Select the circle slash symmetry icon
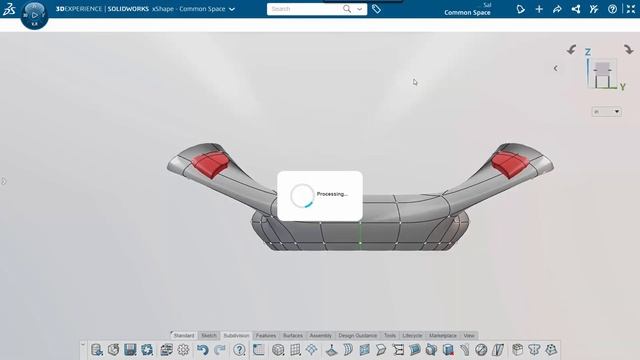The width and height of the screenshot is (640, 360). click(x=481, y=350)
